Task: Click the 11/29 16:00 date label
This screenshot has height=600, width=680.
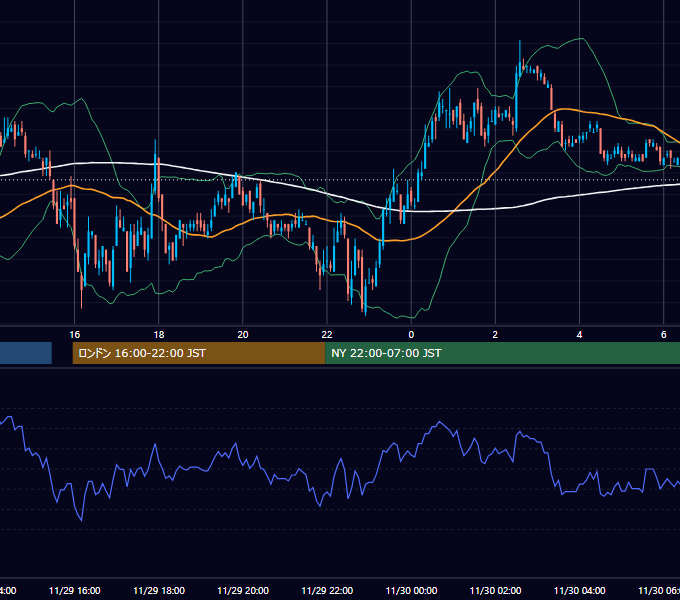Action: tap(75, 590)
